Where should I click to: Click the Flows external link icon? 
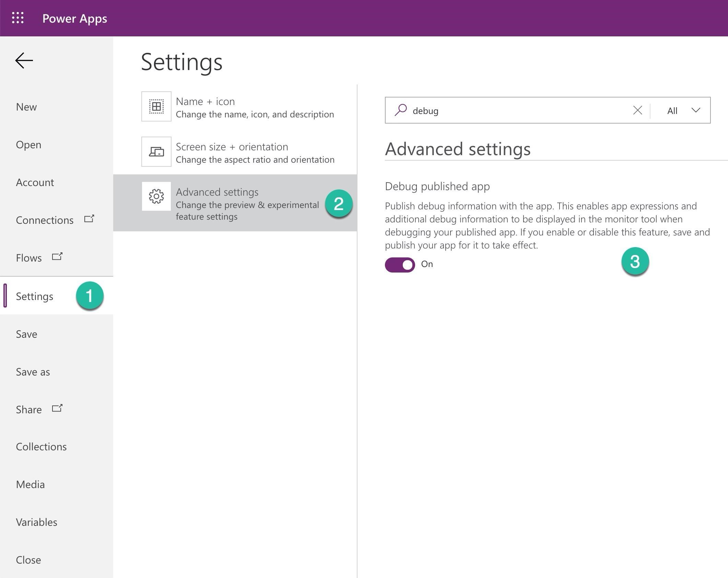tap(57, 256)
